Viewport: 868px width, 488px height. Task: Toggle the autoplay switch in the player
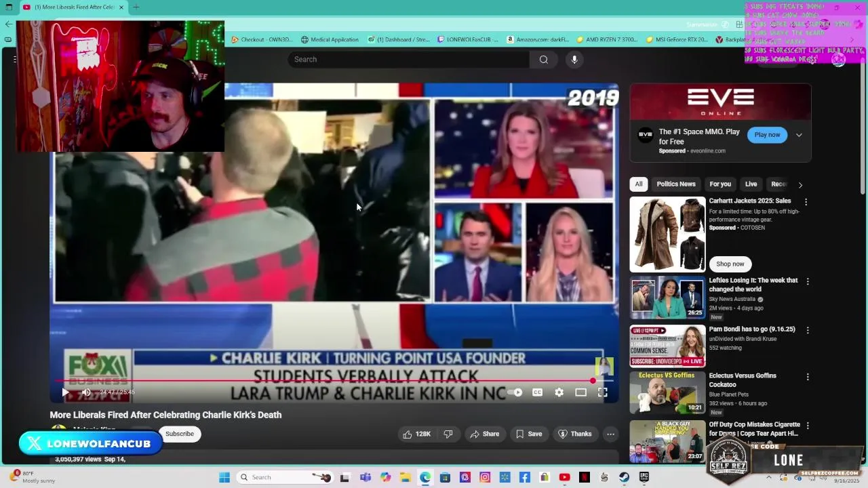(x=515, y=392)
